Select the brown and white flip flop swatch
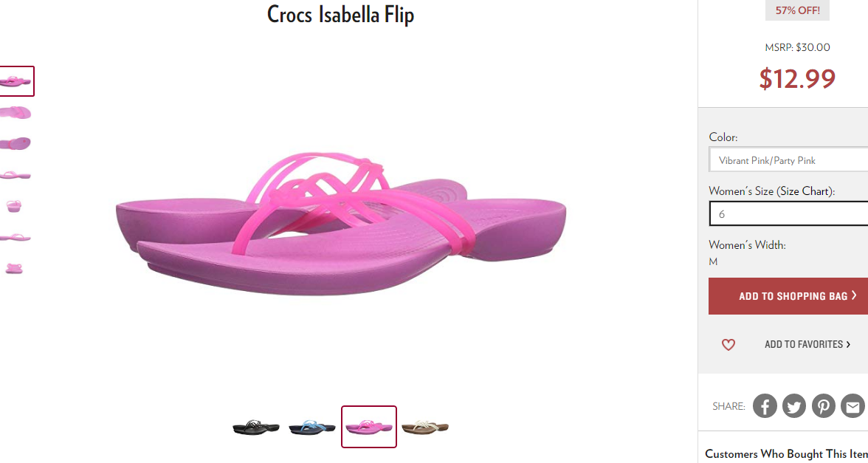This screenshot has width=868, height=463. pyautogui.click(x=425, y=427)
